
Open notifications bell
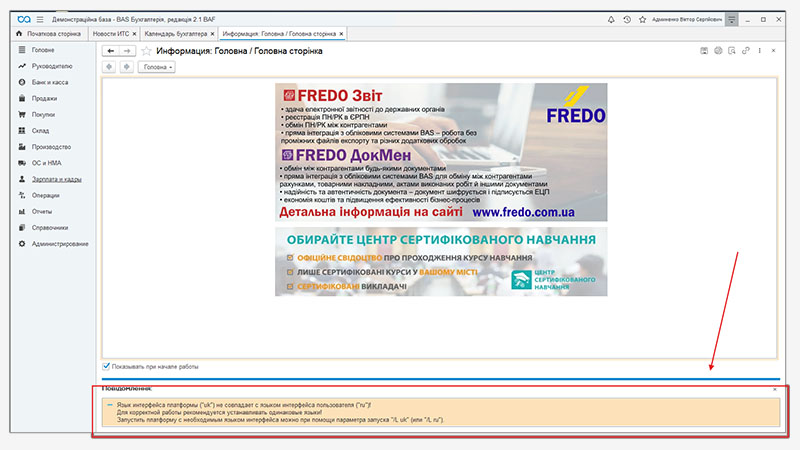point(611,19)
